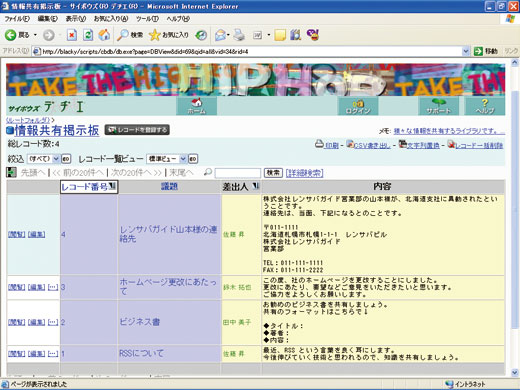Open the [詳細検索] link
The width and height of the screenshot is (520, 390).
coord(304,173)
